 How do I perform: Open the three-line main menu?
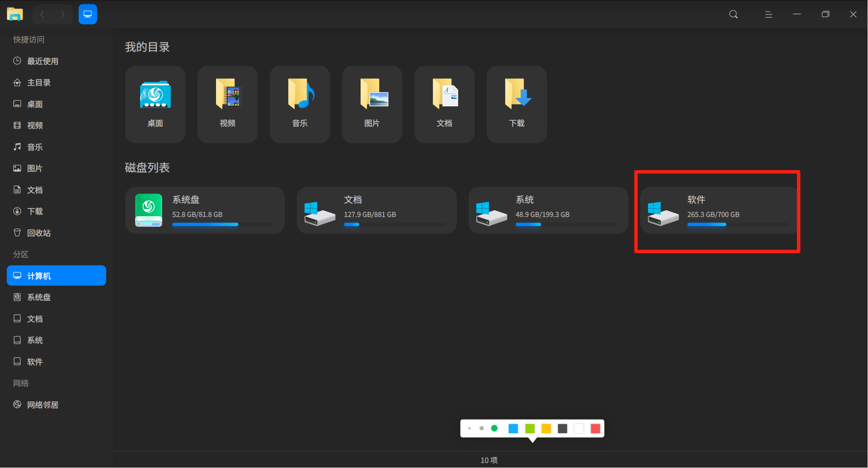(x=768, y=14)
